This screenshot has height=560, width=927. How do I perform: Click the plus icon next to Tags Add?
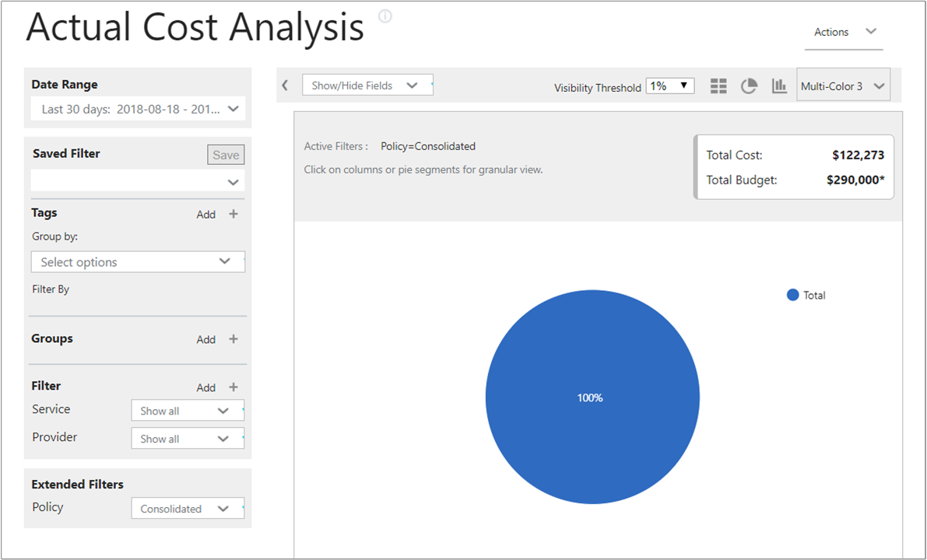point(234,214)
